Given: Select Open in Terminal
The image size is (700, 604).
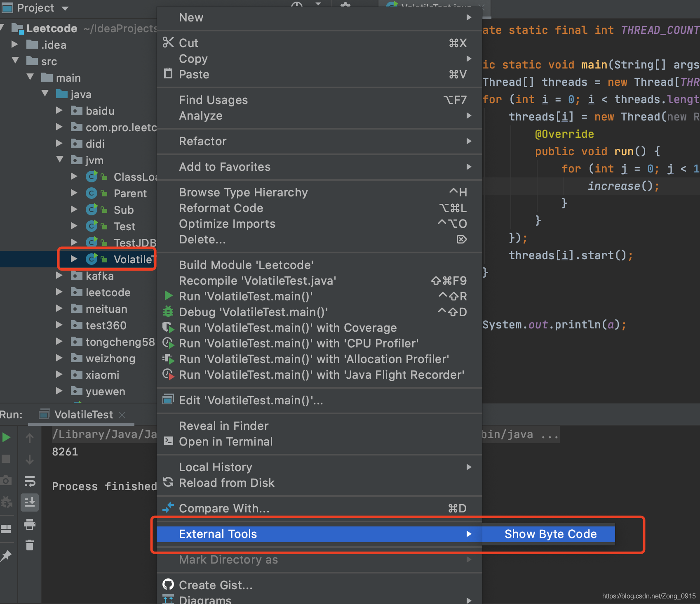Looking at the screenshot, I should [x=319, y=441].
